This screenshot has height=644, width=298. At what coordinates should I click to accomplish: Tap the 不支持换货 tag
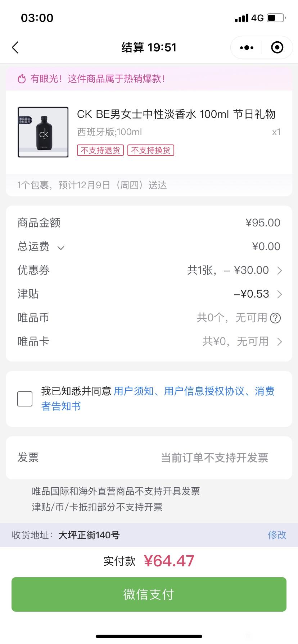pos(151,150)
